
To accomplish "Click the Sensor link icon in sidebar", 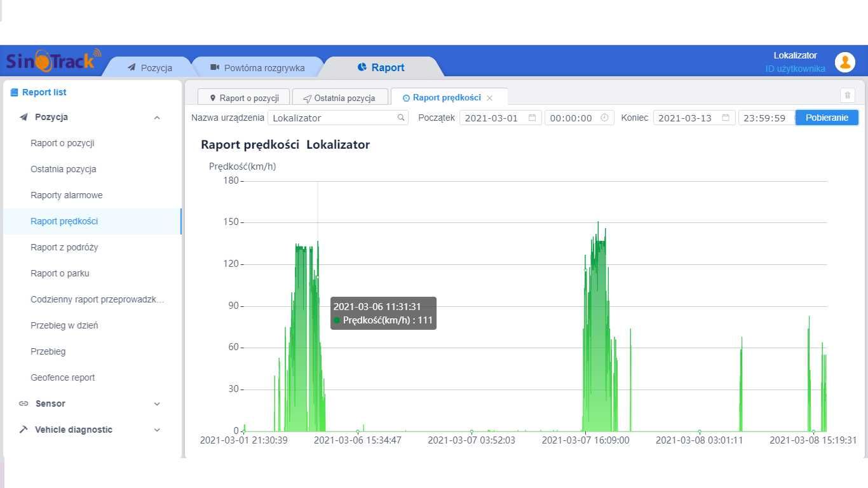I will tap(24, 403).
